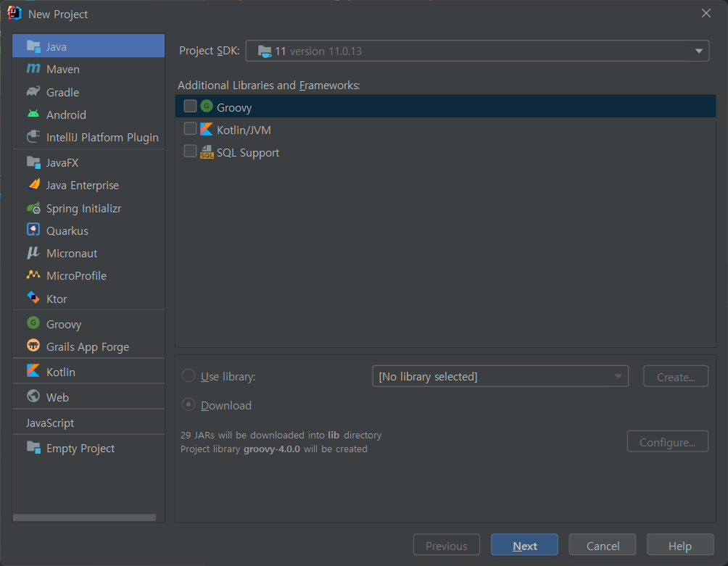This screenshot has height=566, width=728.
Task: Click the green Groovy framework icon
Action: tap(207, 107)
